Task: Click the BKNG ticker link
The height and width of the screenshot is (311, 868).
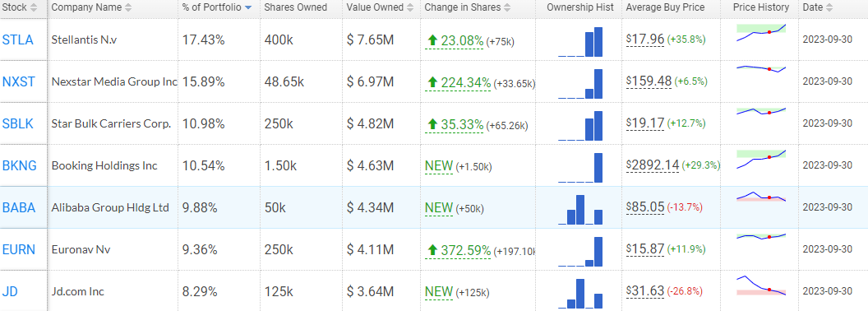Action: click(x=20, y=165)
